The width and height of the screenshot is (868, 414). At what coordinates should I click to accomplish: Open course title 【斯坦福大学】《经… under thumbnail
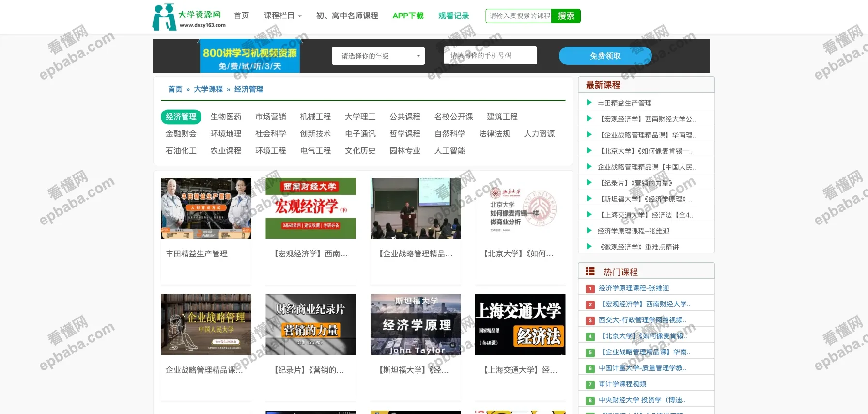pos(413,370)
